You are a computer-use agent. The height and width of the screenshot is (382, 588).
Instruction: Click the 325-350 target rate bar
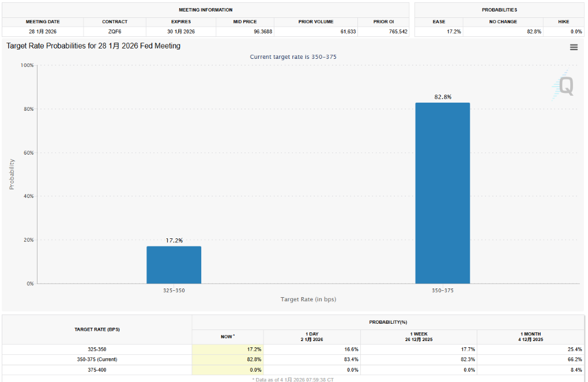point(174,265)
